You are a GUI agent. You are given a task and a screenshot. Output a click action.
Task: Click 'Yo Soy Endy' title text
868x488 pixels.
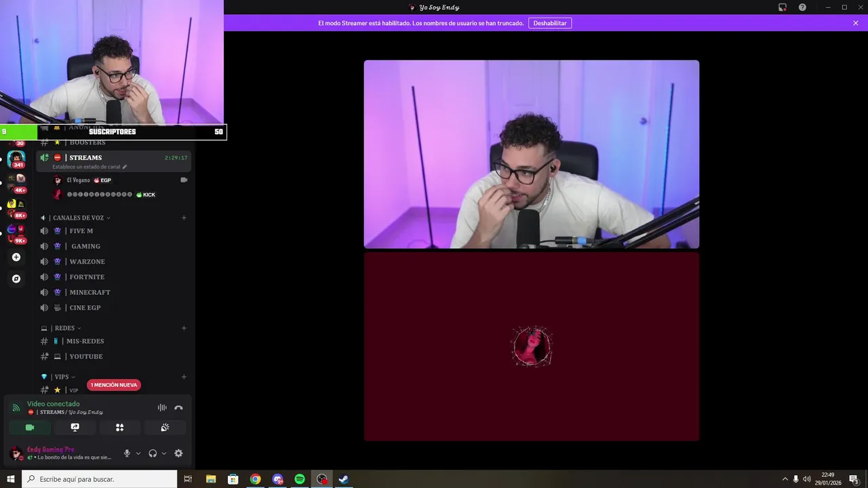click(439, 7)
